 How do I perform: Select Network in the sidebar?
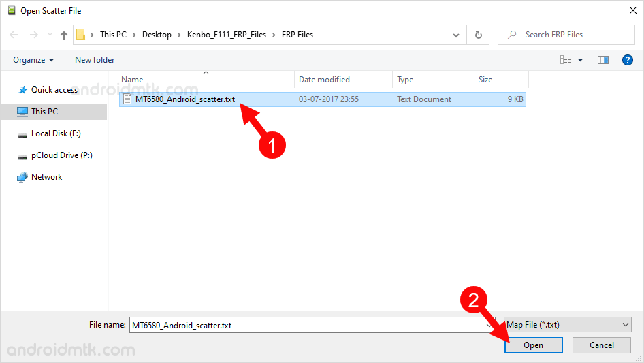tap(46, 177)
